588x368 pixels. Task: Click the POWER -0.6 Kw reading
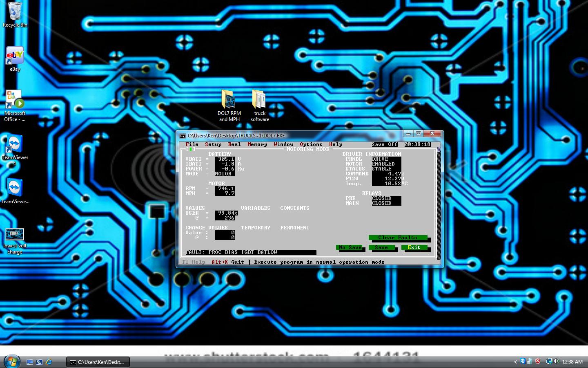[225, 169]
